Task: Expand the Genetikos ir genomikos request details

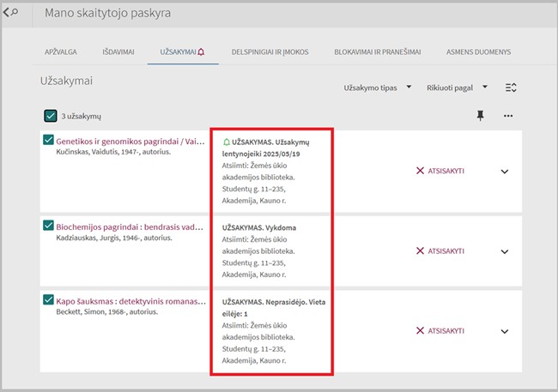Action: click(505, 172)
